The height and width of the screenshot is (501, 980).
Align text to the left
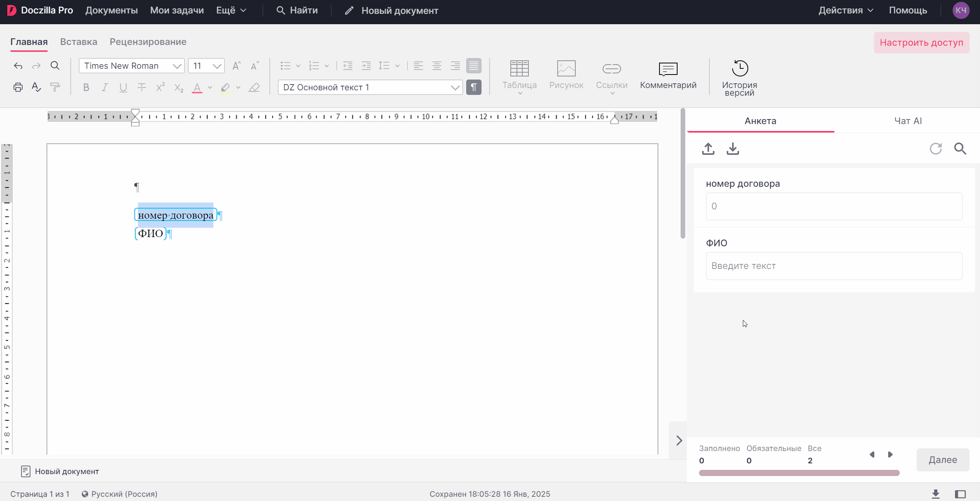tap(418, 66)
